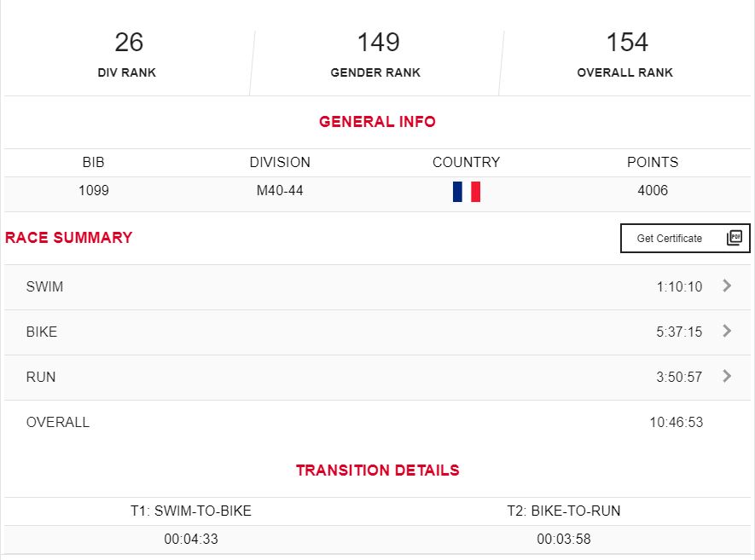Open the SWIM split details row
The height and width of the screenshot is (560, 755).
377,286
